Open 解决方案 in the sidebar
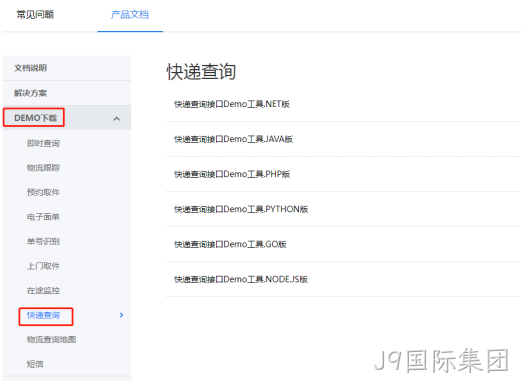 pyautogui.click(x=30, y=93)
